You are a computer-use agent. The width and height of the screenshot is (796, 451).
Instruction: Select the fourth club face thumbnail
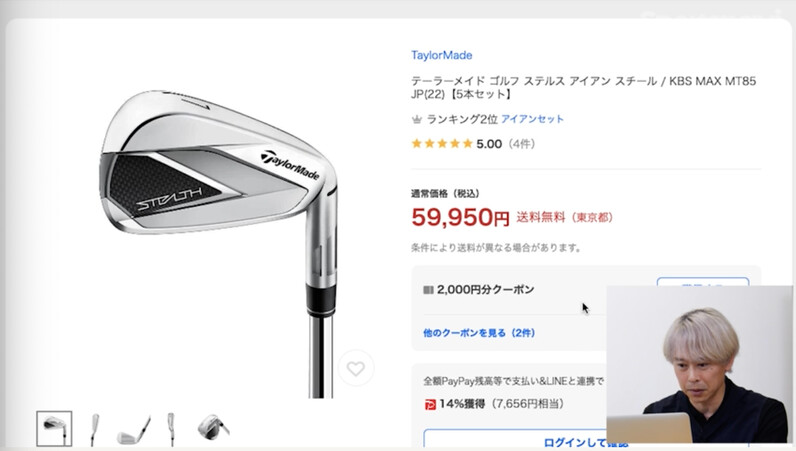tap(172, 429)
